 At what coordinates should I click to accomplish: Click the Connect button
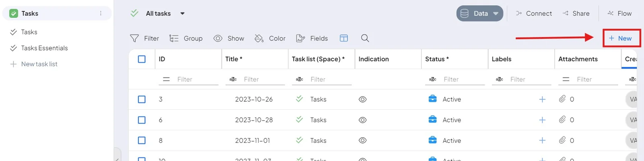(x=534, y=13)
